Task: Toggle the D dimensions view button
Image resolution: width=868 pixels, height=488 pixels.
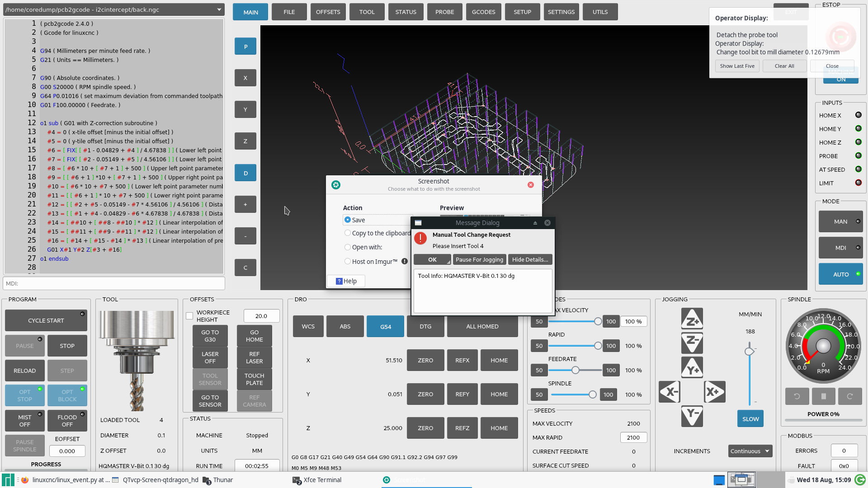Action: click(x=245, y=173)
